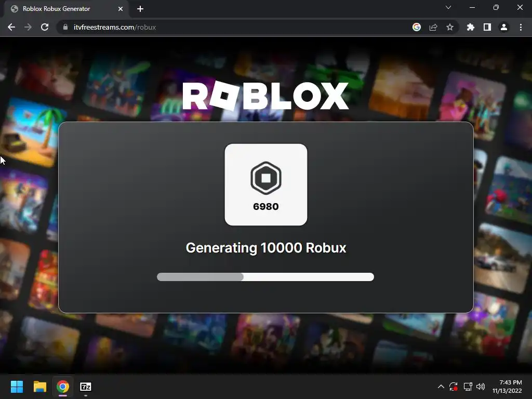Minimize the Chrome window
This screenshot has height=399, width=532.
(x=472, y=7)
